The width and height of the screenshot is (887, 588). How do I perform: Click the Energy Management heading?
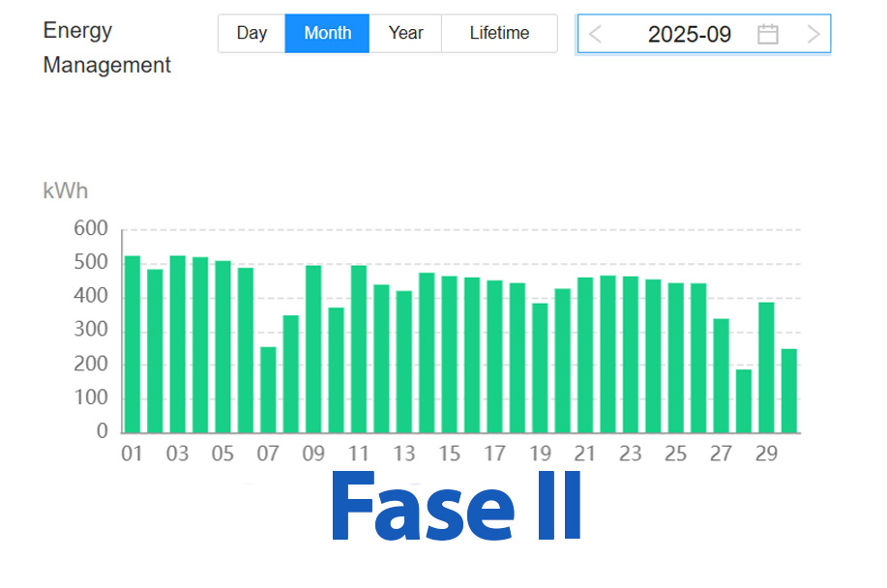click(106, 48)
